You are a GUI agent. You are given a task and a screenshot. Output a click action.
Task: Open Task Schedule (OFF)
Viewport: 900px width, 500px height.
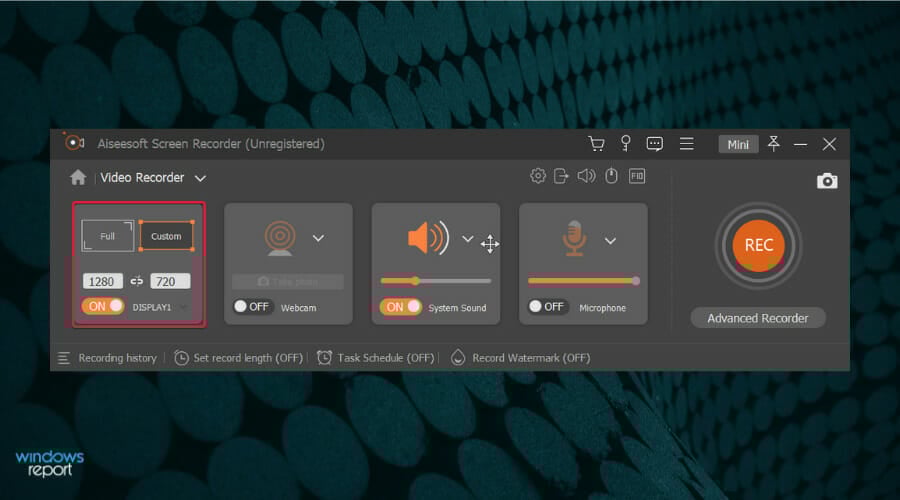tap(386, 358)
